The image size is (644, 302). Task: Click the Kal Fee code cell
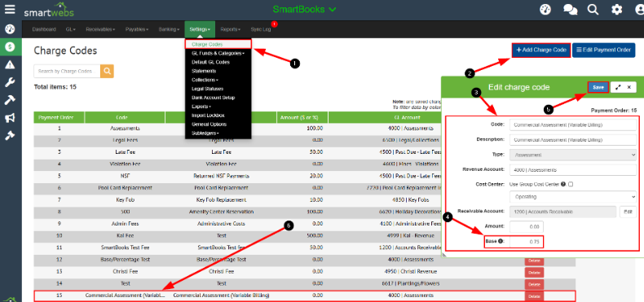click(x=125, y=236)
